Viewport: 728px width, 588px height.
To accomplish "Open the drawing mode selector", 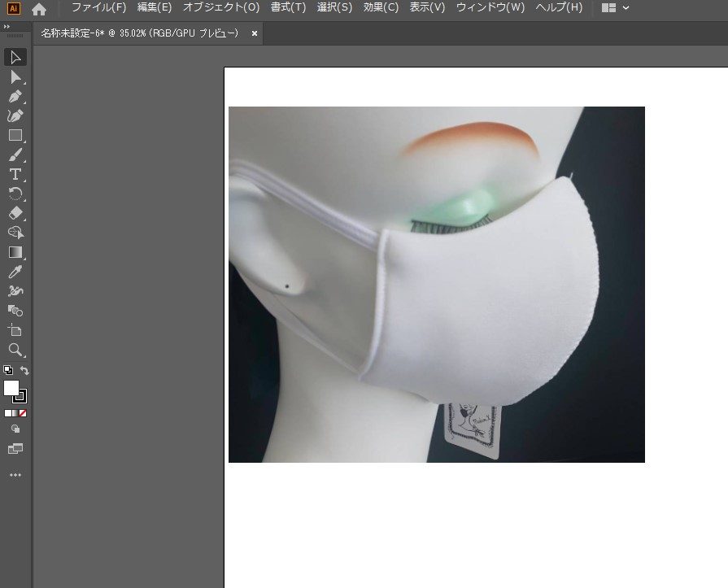I will [15, 429].
